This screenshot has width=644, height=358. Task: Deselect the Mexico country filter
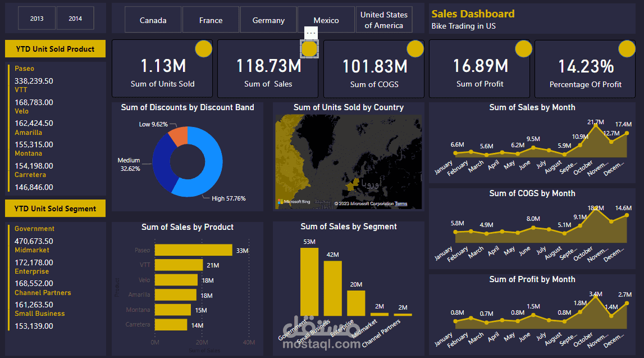tap(326, 19)
